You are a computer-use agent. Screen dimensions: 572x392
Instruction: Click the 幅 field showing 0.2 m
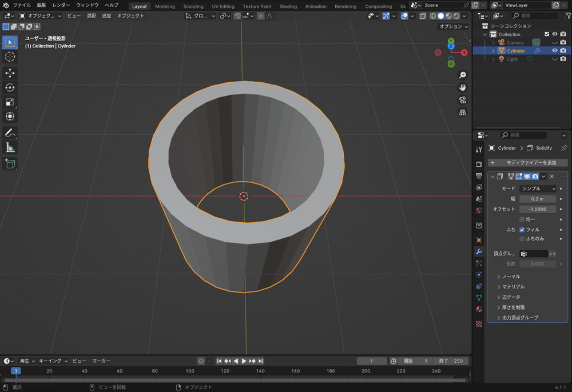pyautogui.click(x=538, y=199)
